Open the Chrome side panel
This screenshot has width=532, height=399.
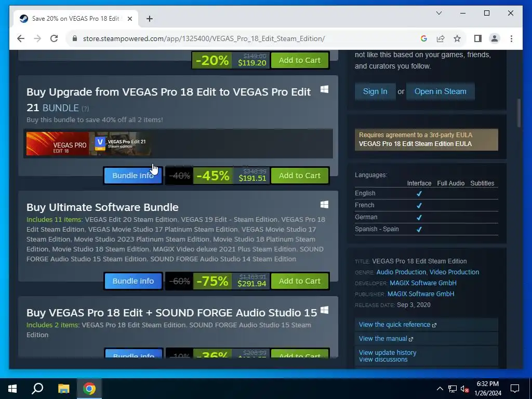[478, 38]
